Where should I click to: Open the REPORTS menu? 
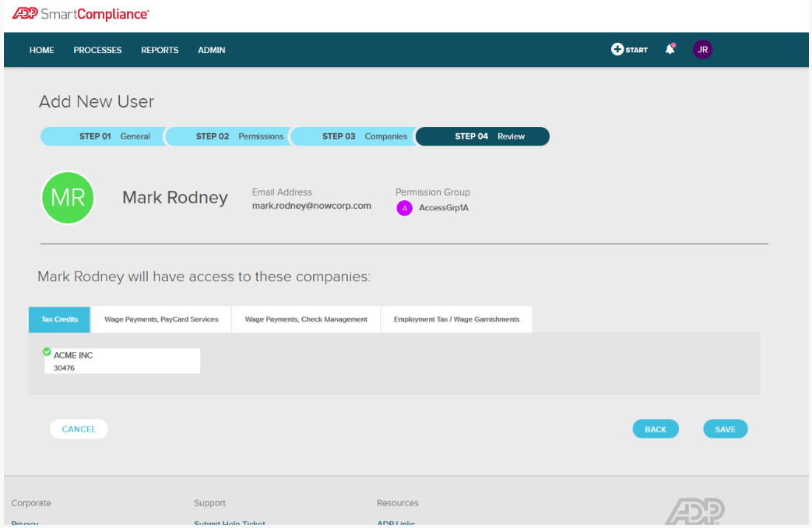(x=160, y=50)
